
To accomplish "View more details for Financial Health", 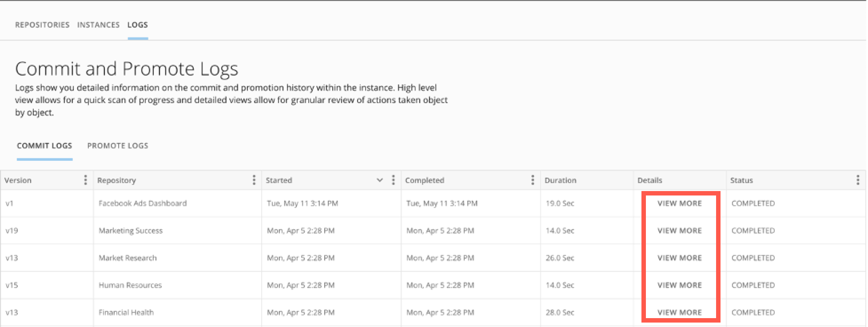I will [x=680, y=312].
